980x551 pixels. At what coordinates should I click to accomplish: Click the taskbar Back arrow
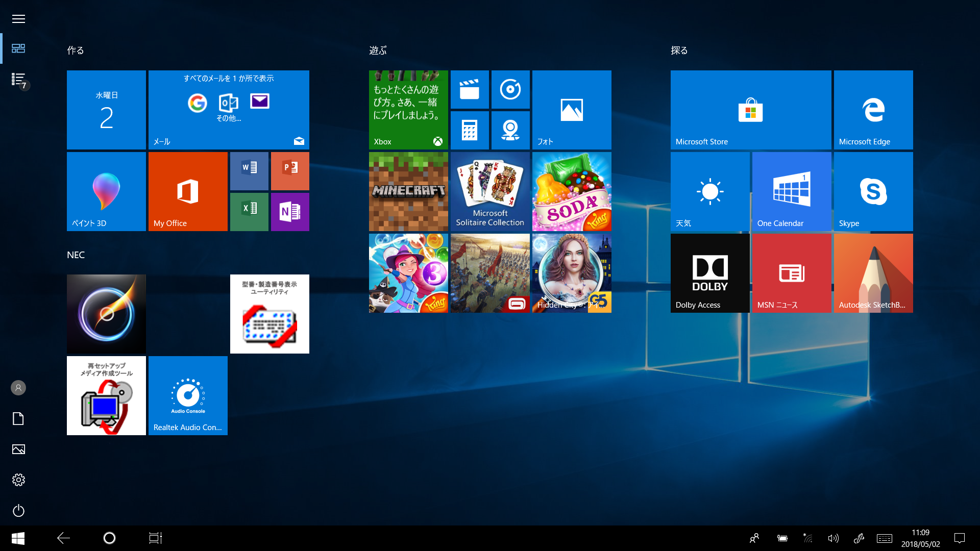(x=63, y=538)
